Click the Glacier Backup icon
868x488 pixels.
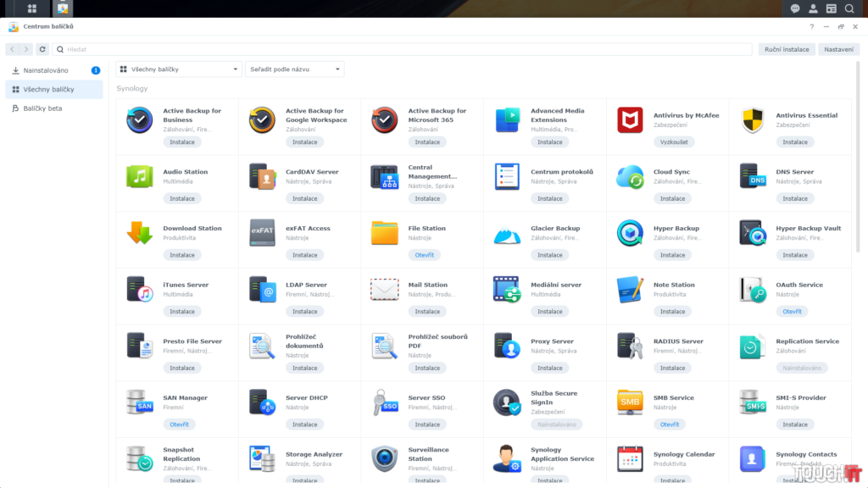point(507,233)
